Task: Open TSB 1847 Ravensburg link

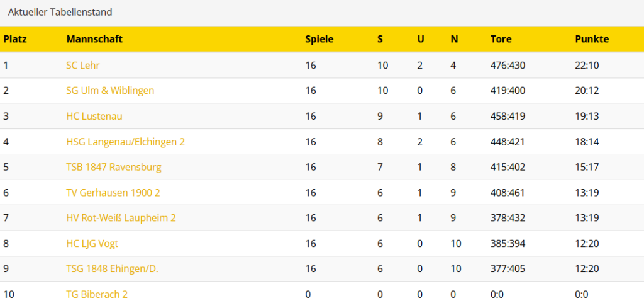Action: (x=114, y=168)
